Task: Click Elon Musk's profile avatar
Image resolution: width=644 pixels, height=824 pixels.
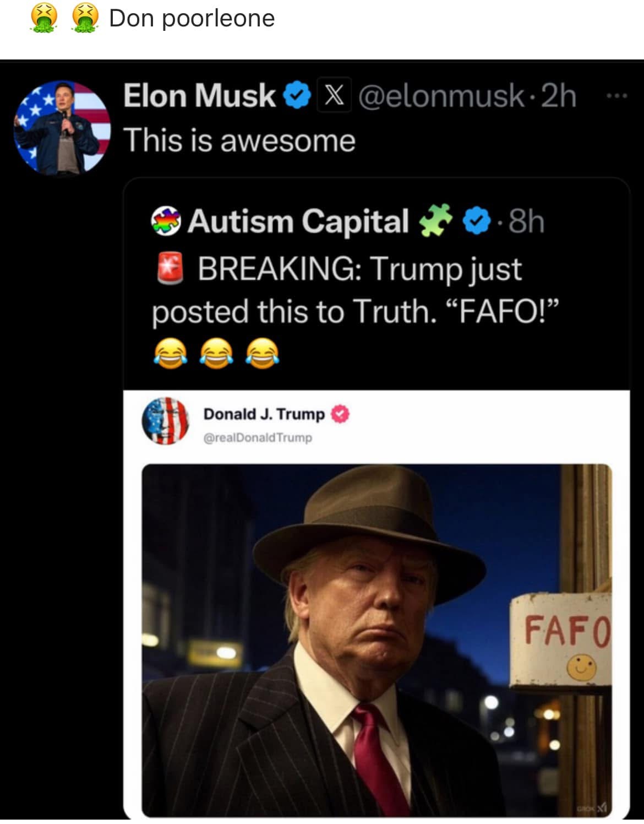Action: [62, 128]
